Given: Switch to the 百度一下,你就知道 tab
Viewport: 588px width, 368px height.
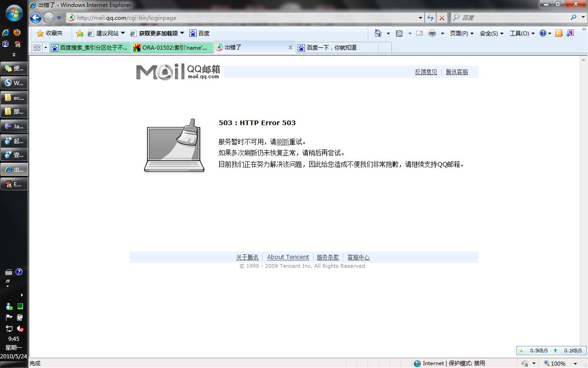Looking at the screenshot, I should pos(337,47).
